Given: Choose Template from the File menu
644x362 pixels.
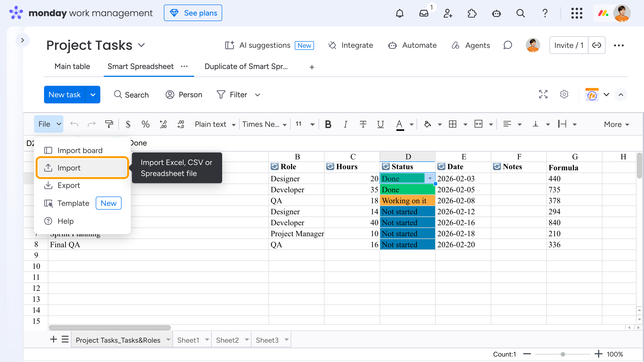Looking at the screenshot, I should click(x=82, y=203).
